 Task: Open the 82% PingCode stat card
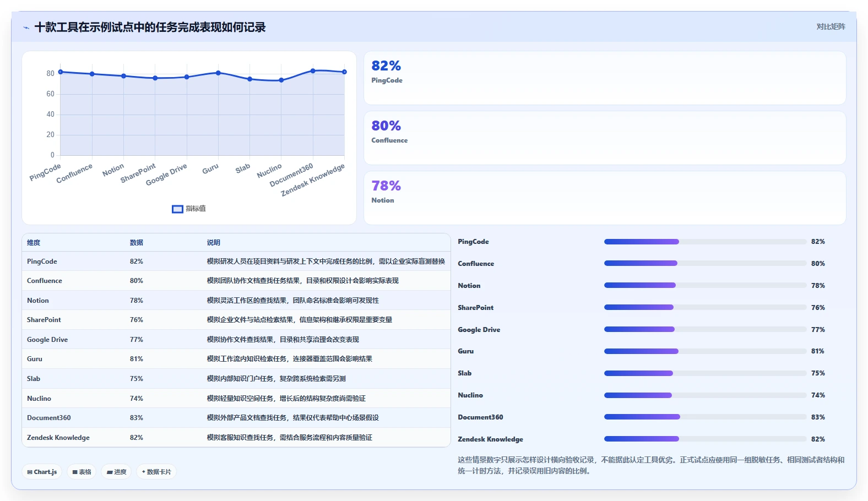(x=605, y=78)
